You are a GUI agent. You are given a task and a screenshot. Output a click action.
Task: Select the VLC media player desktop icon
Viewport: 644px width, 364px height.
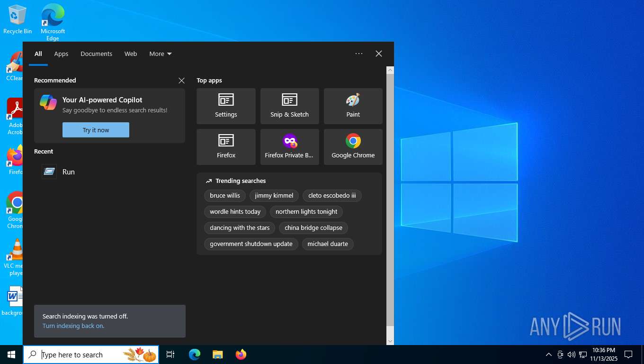pyautogui.click(x=14, y=257)
